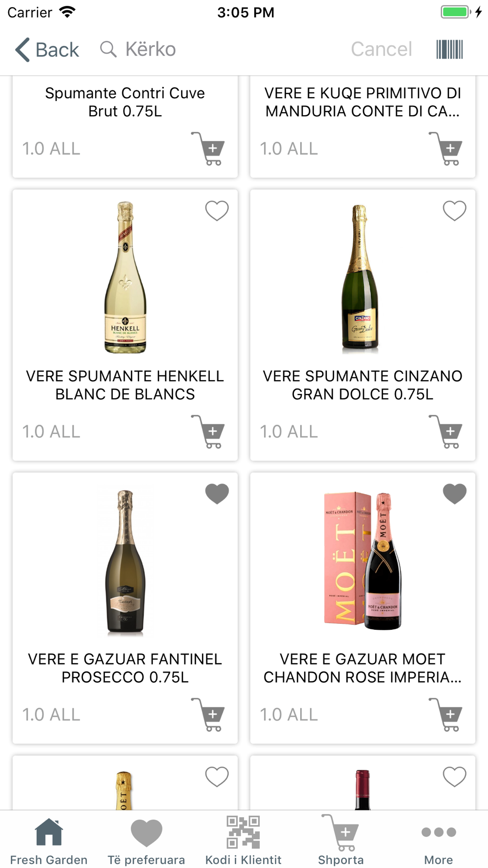The width and height of the screenshot is (488, 868).
Task: Add Fantinel Prosecco to cart
Action: coord(209,715)
